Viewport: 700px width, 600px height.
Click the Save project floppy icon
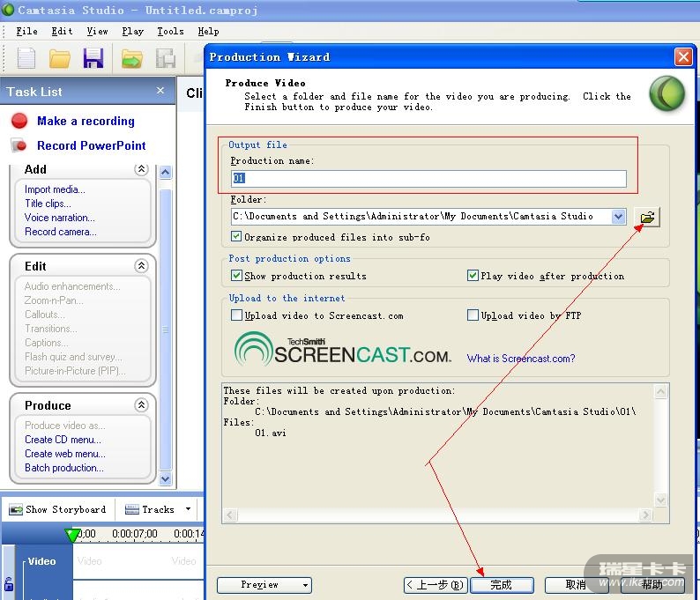pos(93,58)
